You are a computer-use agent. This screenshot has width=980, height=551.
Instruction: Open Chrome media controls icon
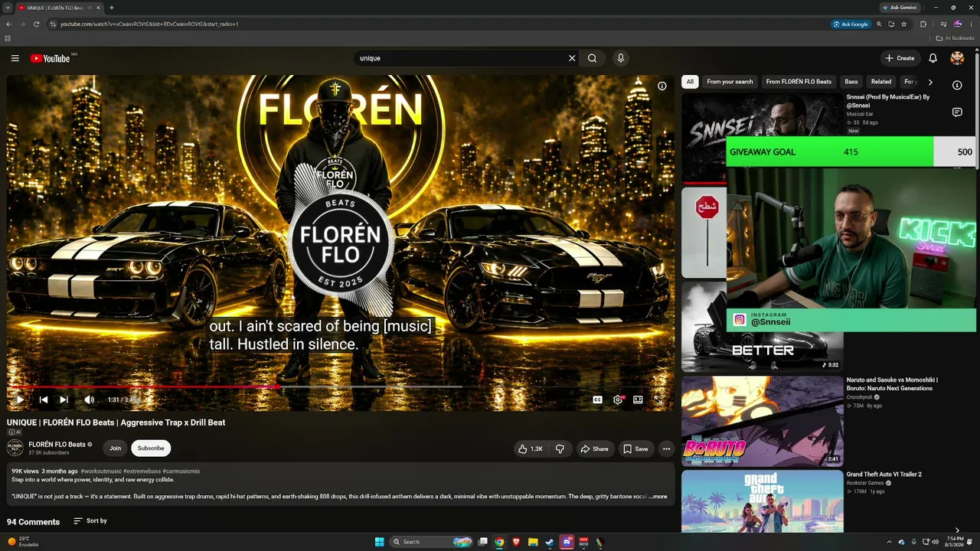coord(943,24)
